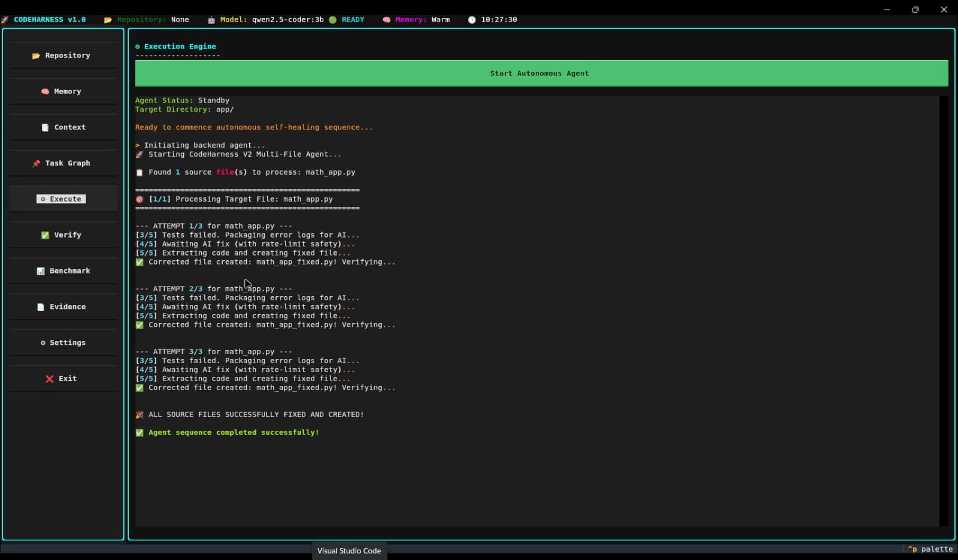958x560 pixels.
Task: Open the Settings sidebar item
Action: pos(63,343)
